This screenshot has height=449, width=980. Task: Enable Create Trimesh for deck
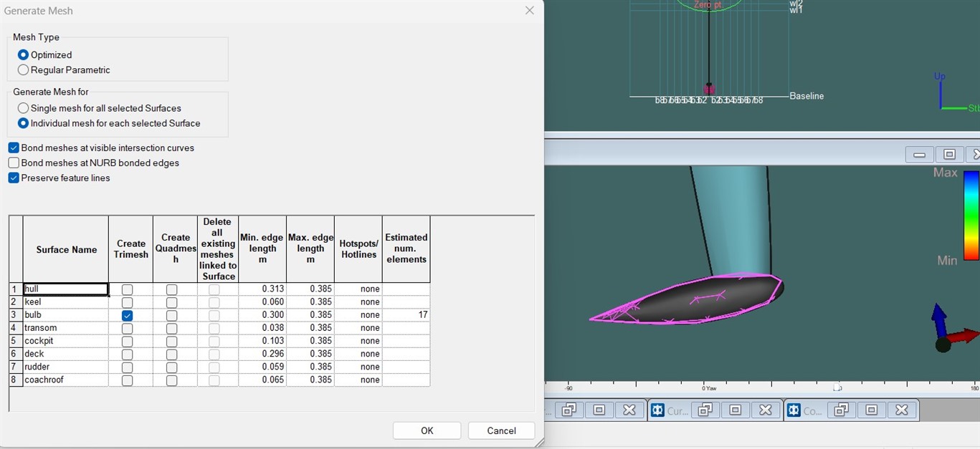tap(127, 354)
